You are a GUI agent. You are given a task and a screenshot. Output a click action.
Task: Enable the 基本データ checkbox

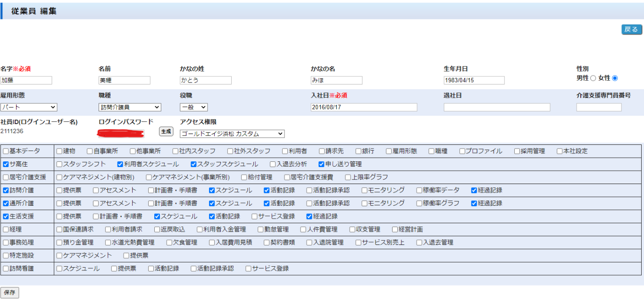[6, 151]
